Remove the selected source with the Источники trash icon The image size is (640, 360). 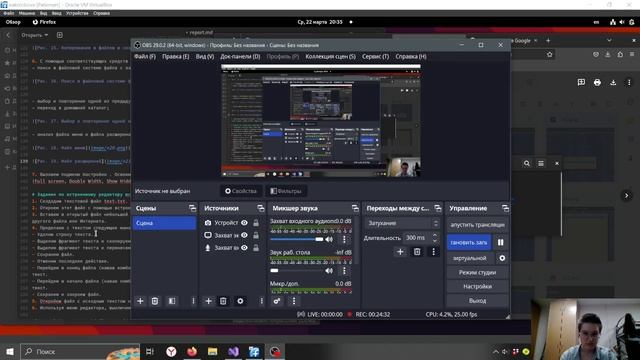pos(223,301)
